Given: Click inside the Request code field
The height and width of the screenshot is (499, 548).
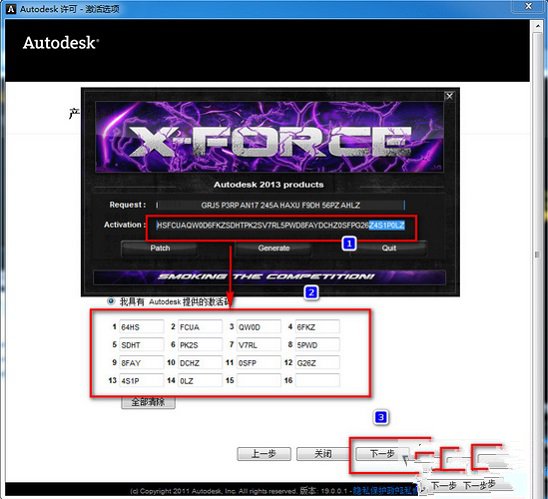Looking at the screenshot, I should coord(280,205).
